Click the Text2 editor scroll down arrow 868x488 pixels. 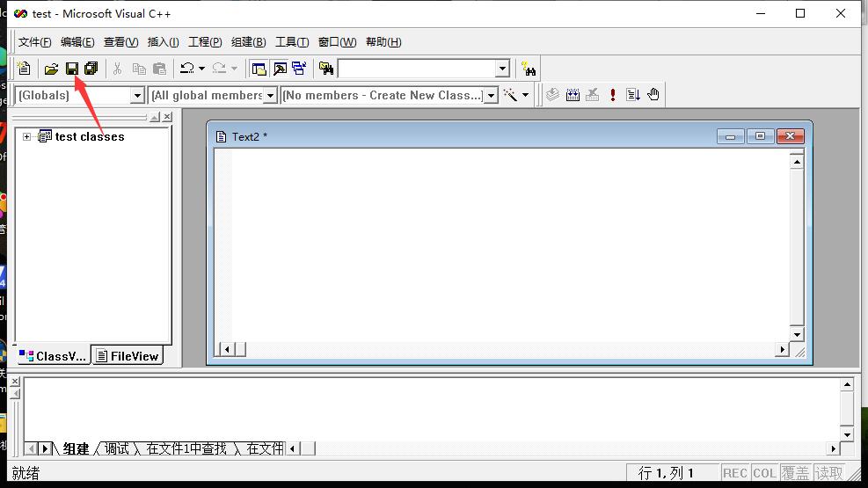click(797, 334)
